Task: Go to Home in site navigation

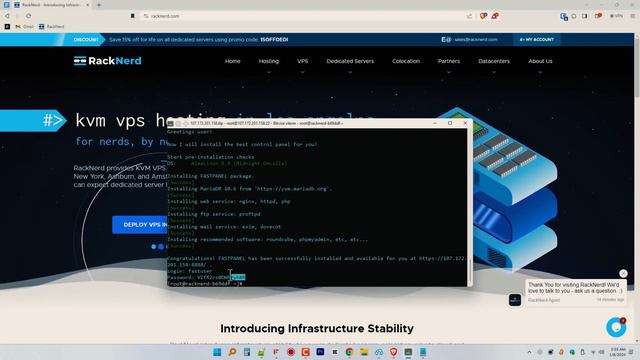Action: [x=233, y=61]
